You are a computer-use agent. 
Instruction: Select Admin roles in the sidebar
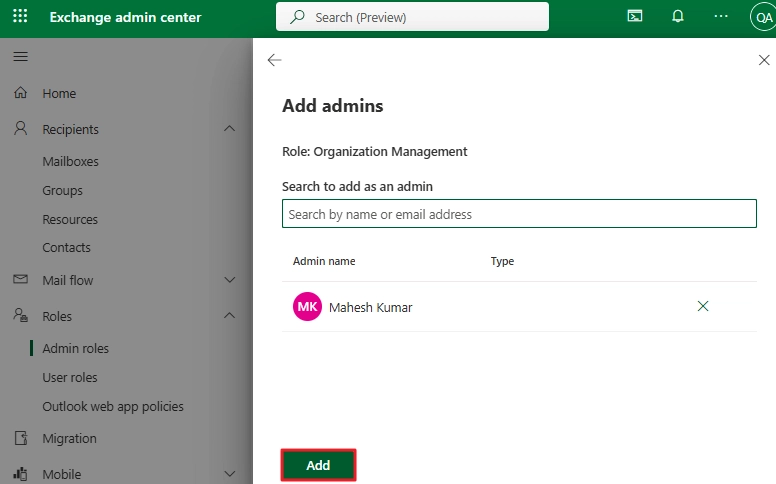tap(75, 348)
